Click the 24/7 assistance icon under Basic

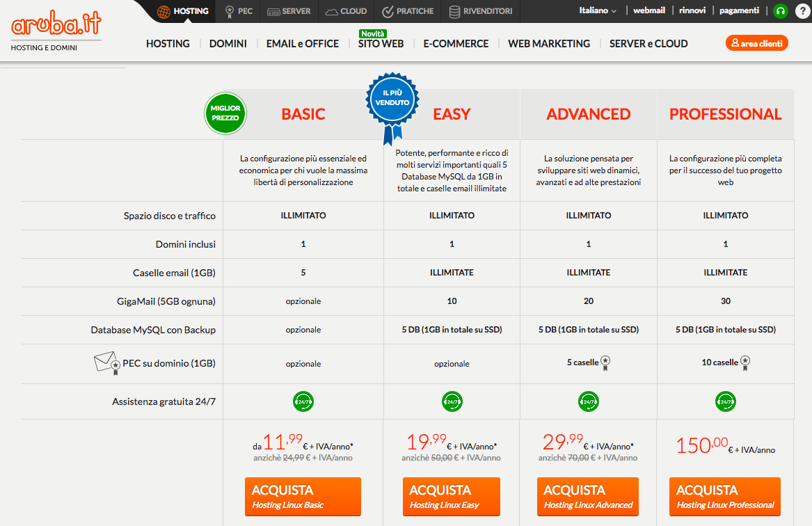pyautogui.click(x=303, y=401)
